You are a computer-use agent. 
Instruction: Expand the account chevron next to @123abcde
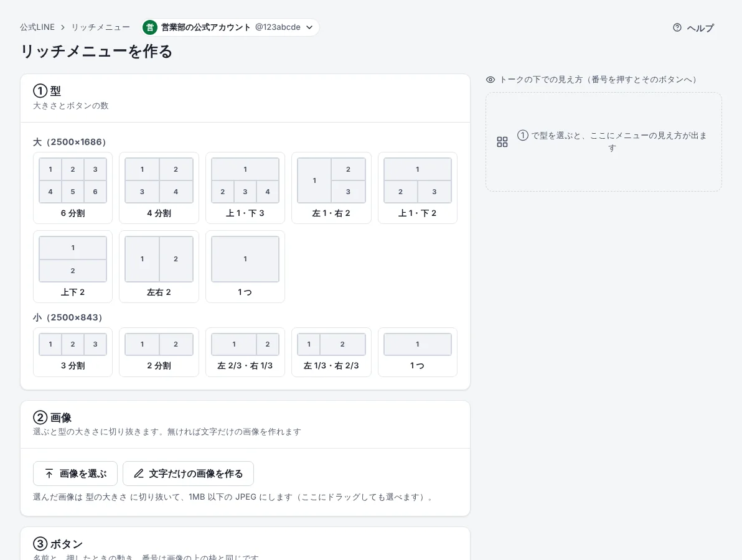tap(309, 27)
